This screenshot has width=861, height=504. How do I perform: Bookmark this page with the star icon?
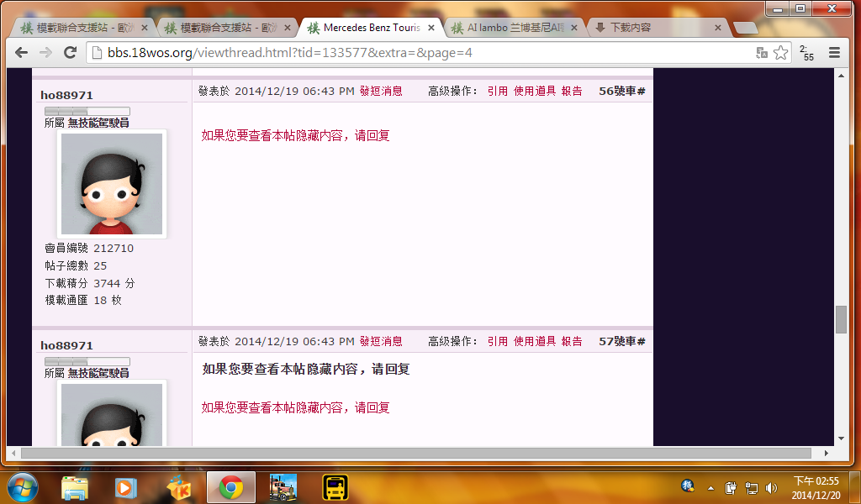[x=780, y=53]
